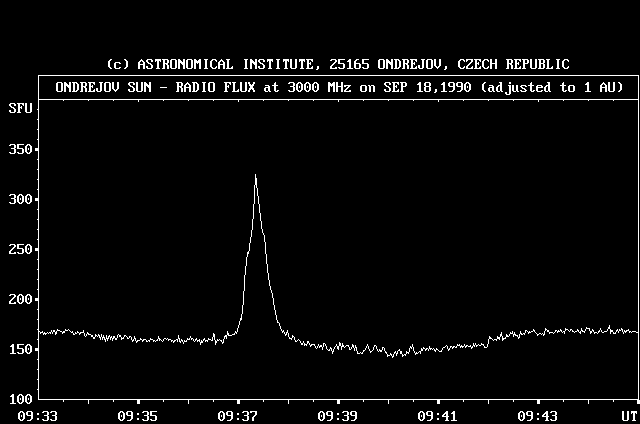Click the 09:39 time axis label
This screenshot has height=424, width=640.
pyautogui.click(x=338, y=414)
